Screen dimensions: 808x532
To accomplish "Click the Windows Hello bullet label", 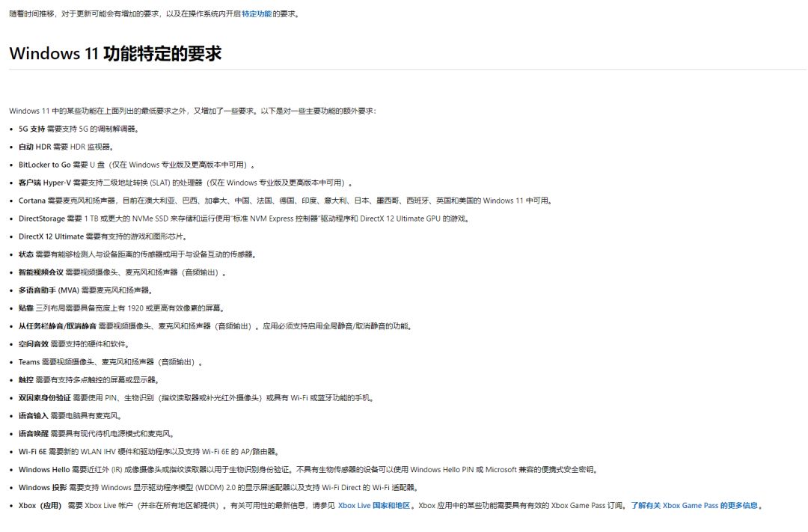I will 44,470.
